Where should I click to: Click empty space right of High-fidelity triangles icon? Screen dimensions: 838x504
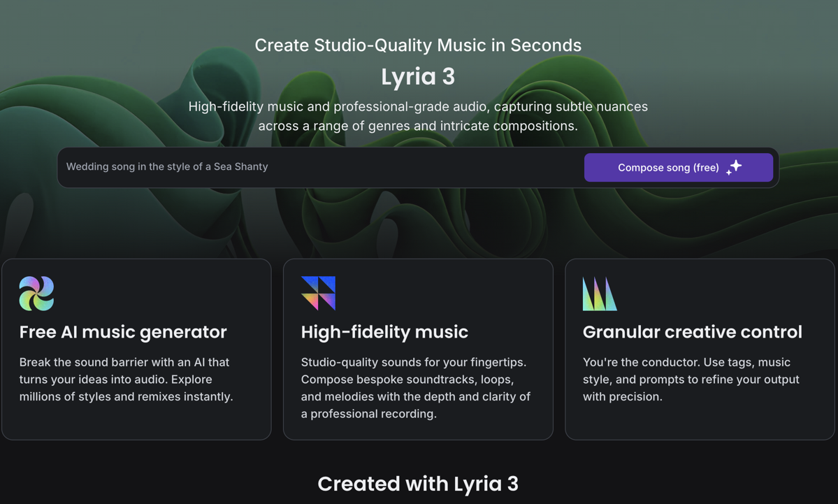pyautogui.click(x=447, y=294)
